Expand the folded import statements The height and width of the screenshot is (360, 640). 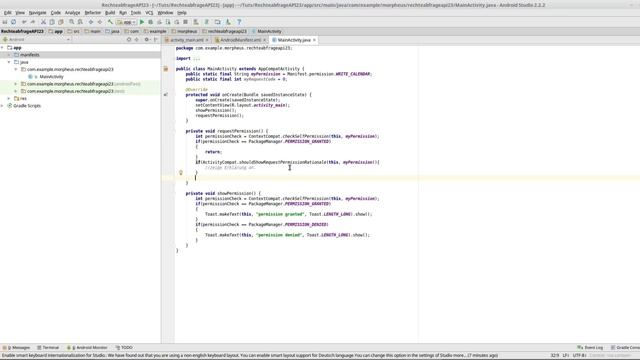[x=196, y=58]
